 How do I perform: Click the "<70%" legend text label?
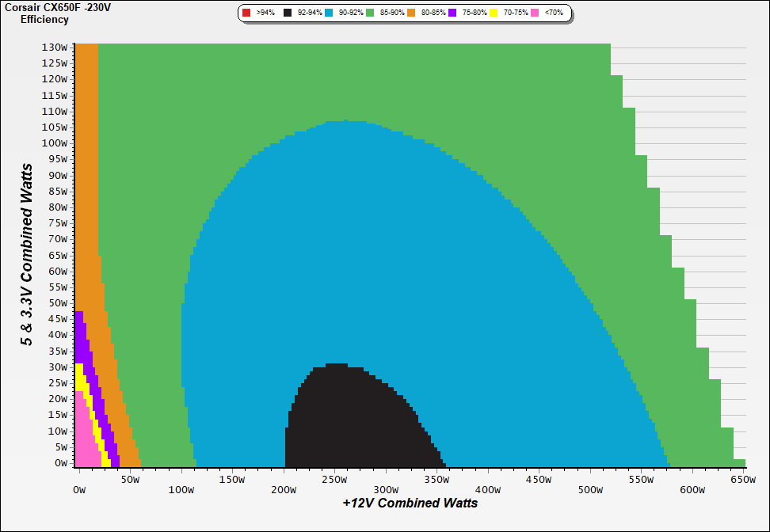554,13
